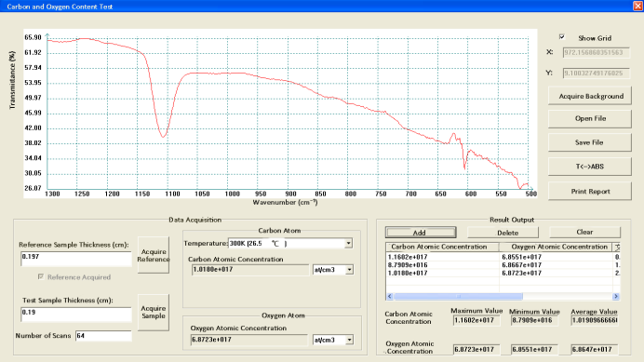Open the carbon concentration unit dropdown

349,270
